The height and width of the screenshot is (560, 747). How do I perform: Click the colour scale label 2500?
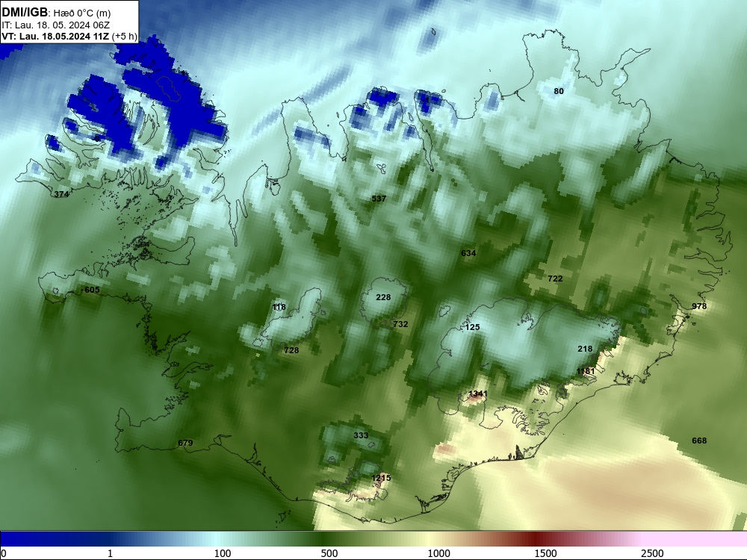[x=652, y=553]
